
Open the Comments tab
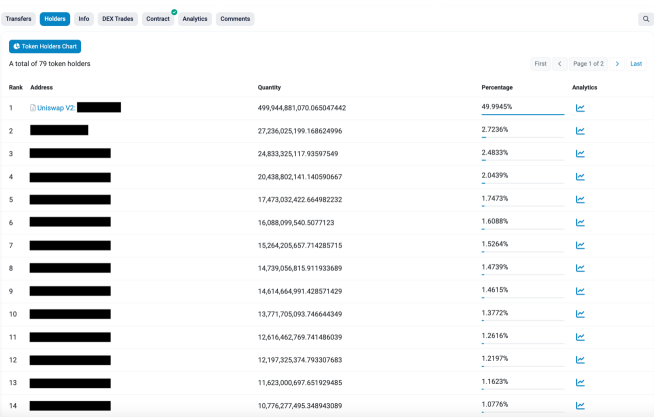(235, 19)
